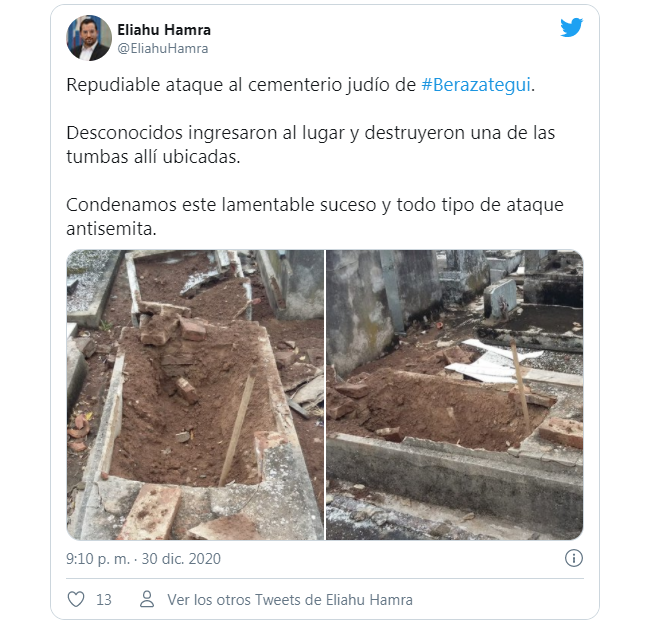The width and height of the screenshot is (658, 636).
Task: Click the Eliahu Hamra display name
Action: pyautogui.click(x=164, y=30)
